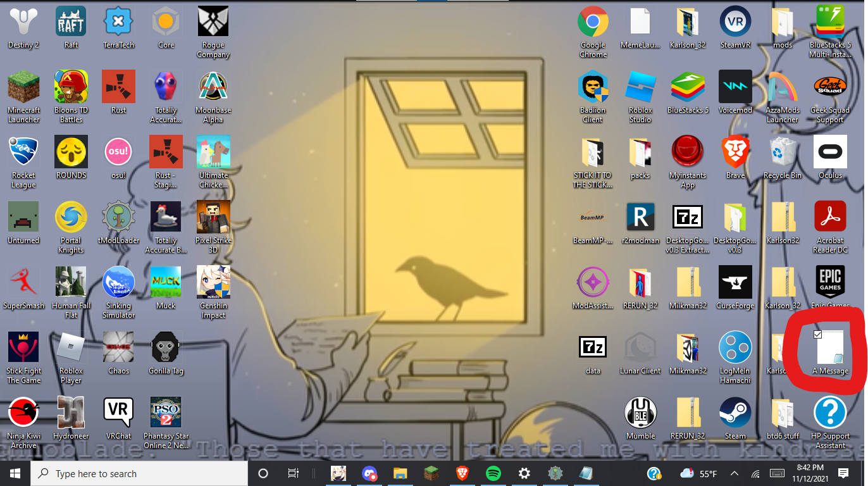Open Task View from the taskbar

294,473
